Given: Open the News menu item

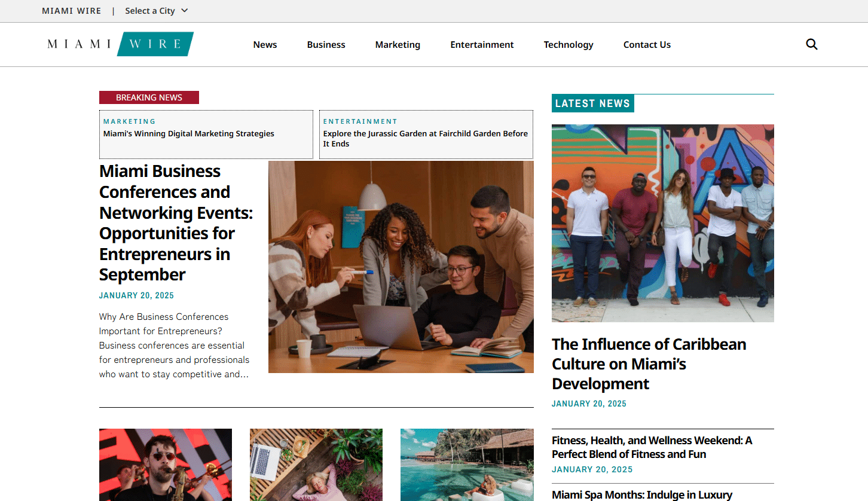Looking at the screenshot, I should pos(265,45).
